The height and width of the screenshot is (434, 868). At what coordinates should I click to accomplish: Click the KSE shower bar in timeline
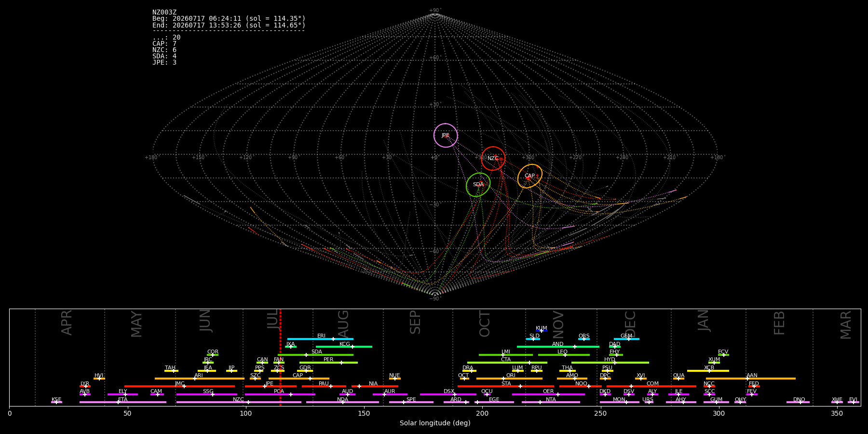[x=56, y=402]
